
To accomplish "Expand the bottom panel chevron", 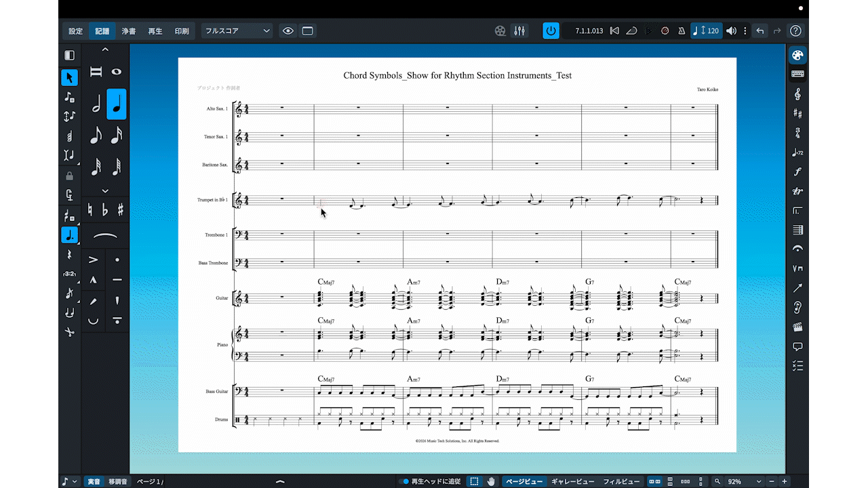I will [x=280, y=481].
